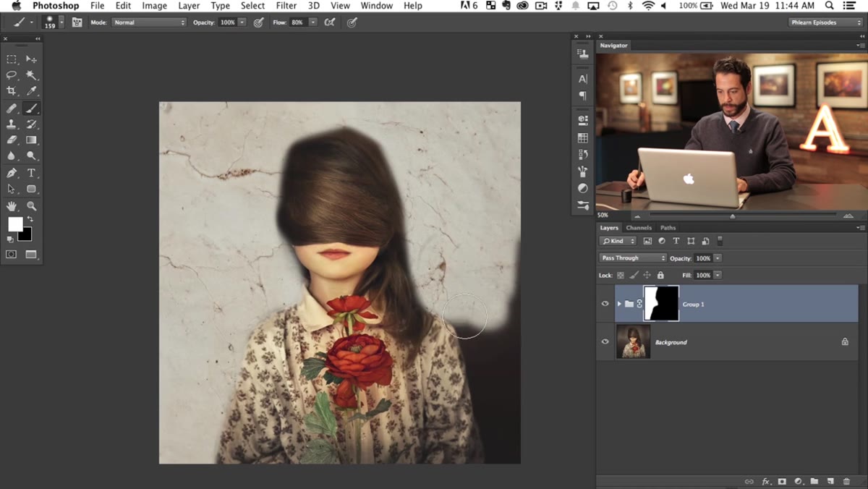Toggle pressure for opacity button

click(258, 22)
